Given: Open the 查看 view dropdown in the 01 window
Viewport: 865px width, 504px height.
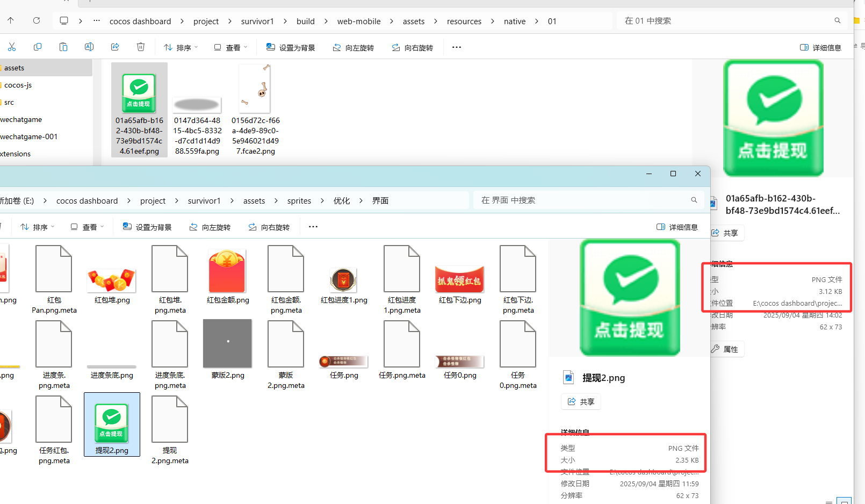Looking at the screenshot, I should [231, 48].
